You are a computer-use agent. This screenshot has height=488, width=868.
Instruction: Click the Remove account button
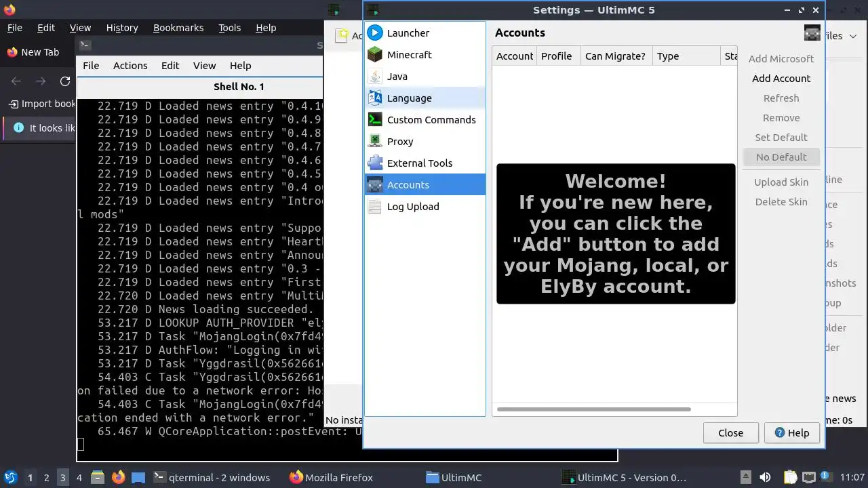tap(781, 117)
